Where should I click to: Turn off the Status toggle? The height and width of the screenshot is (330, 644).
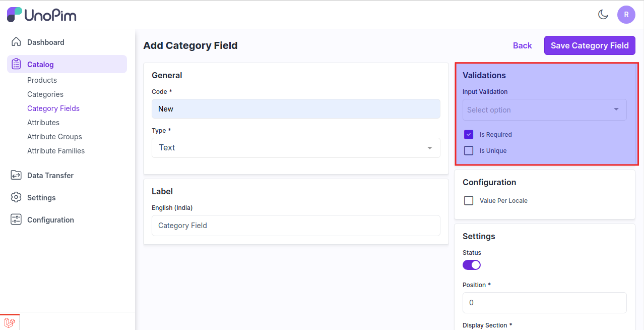[x=472, y=265]
